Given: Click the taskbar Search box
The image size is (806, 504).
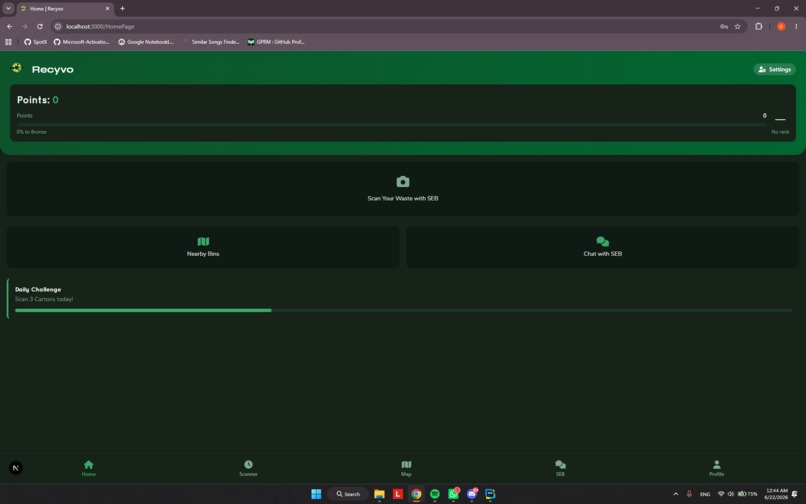Looking at the screenshot, I should click(x=348, y=494).
